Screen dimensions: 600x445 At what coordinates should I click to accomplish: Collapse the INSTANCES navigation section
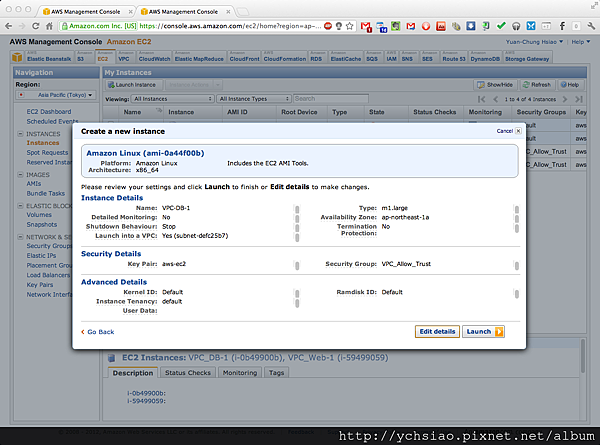pos(20,134)
